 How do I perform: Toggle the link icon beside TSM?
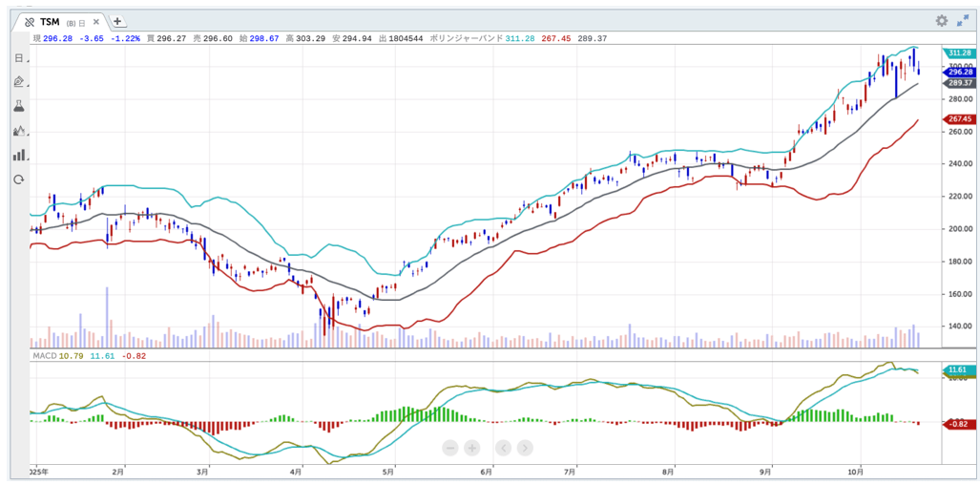[30, 21]
